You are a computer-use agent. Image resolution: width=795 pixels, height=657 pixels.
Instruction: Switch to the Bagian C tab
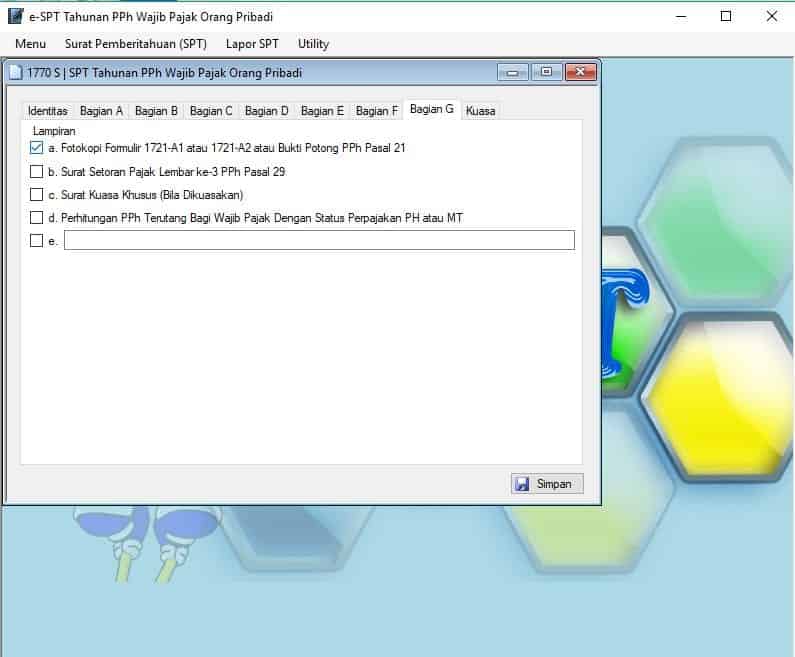211,111
